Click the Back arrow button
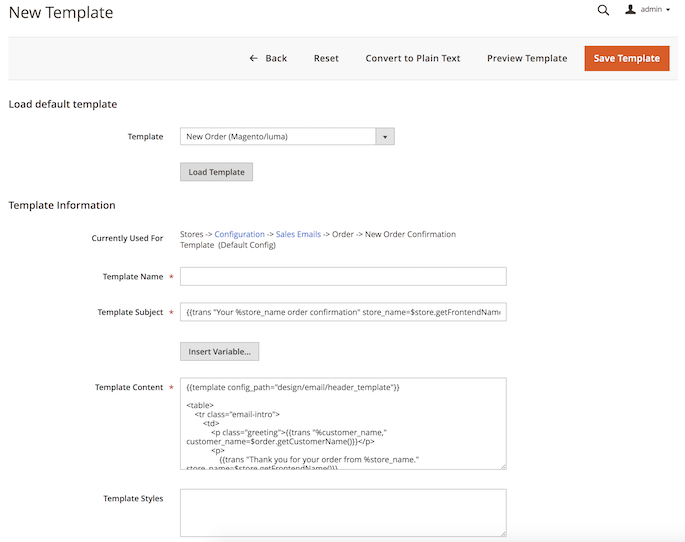This screenshot has height=542, width=685. [268, 58]
